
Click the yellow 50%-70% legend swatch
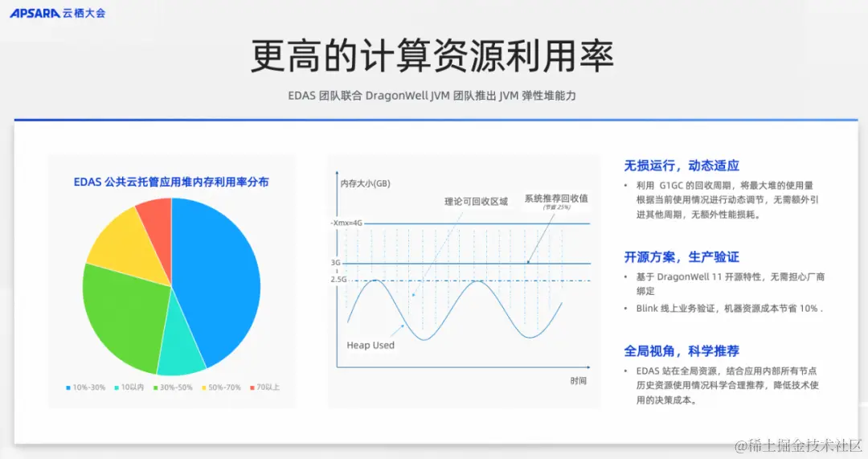pyautogui.click(x=203, y=387)
